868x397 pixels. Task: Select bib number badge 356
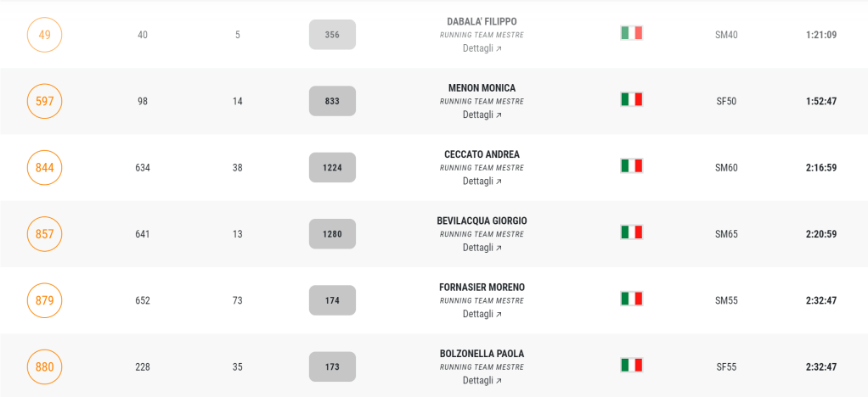[332, 35]
